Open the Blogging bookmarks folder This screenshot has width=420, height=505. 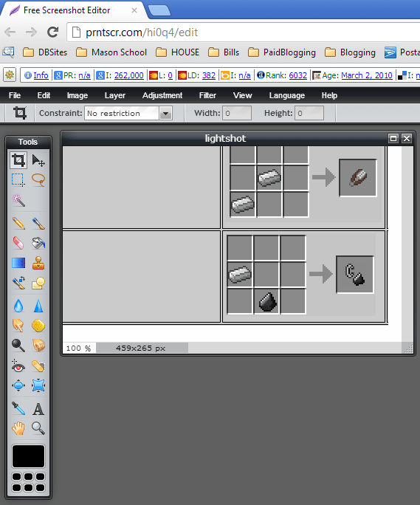click(350, 52)
